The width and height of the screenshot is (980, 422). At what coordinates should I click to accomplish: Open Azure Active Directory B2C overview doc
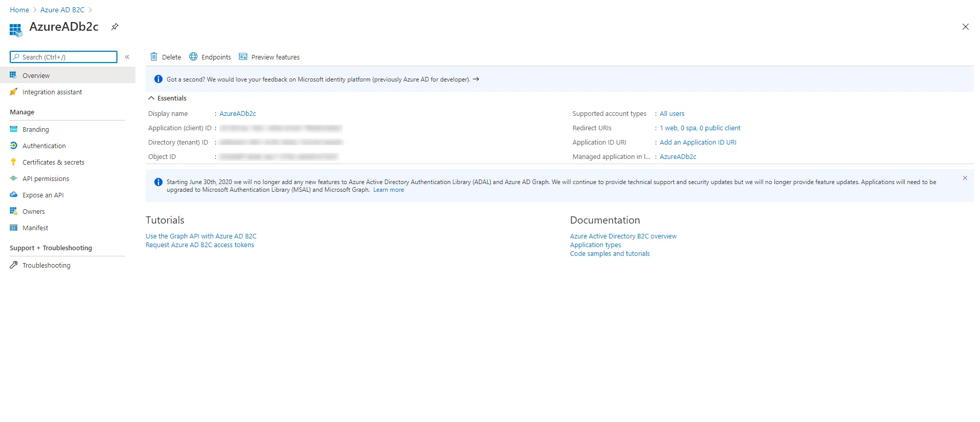coord(623,236)
